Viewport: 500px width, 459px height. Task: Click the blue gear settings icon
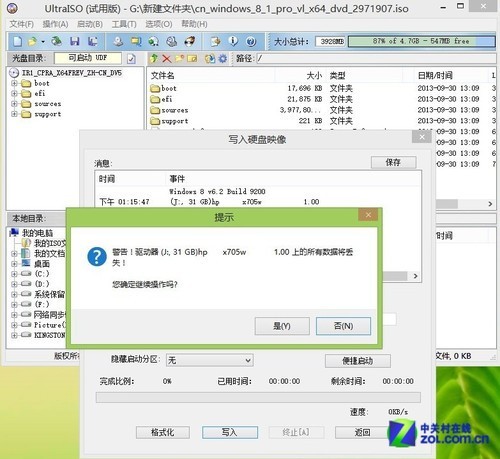coord(223,59)
